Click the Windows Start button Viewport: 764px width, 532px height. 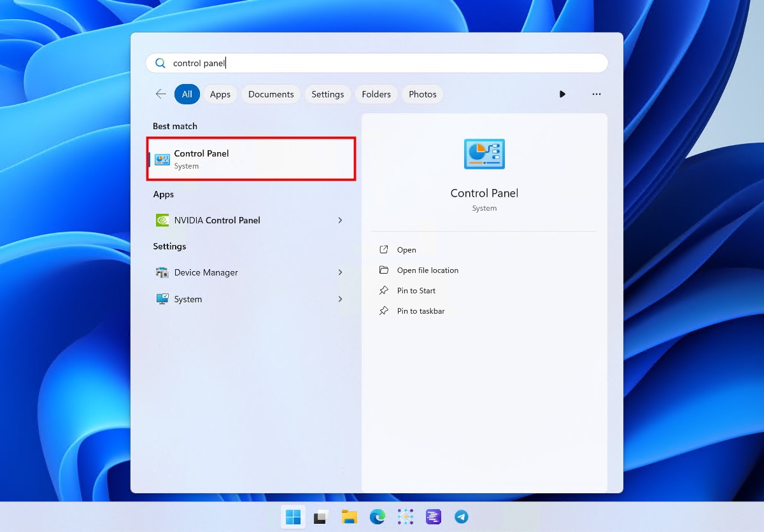click(x=294, y=517)
